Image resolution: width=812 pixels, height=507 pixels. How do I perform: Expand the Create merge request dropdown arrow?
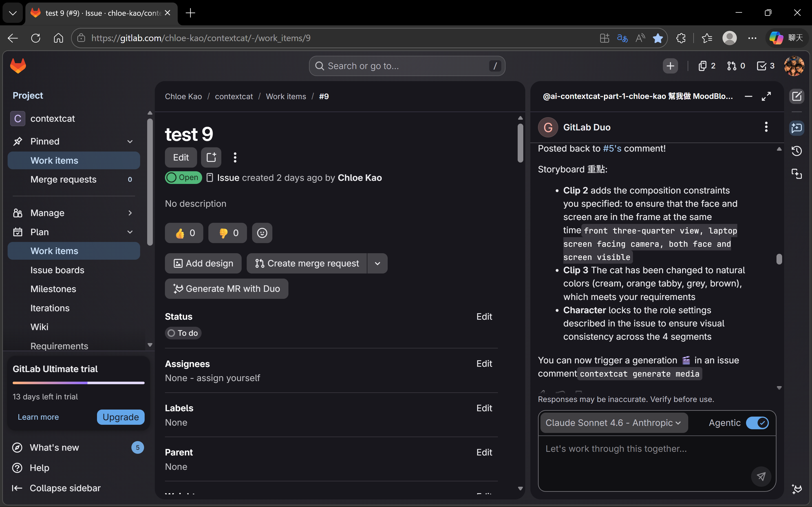point(378,264)
